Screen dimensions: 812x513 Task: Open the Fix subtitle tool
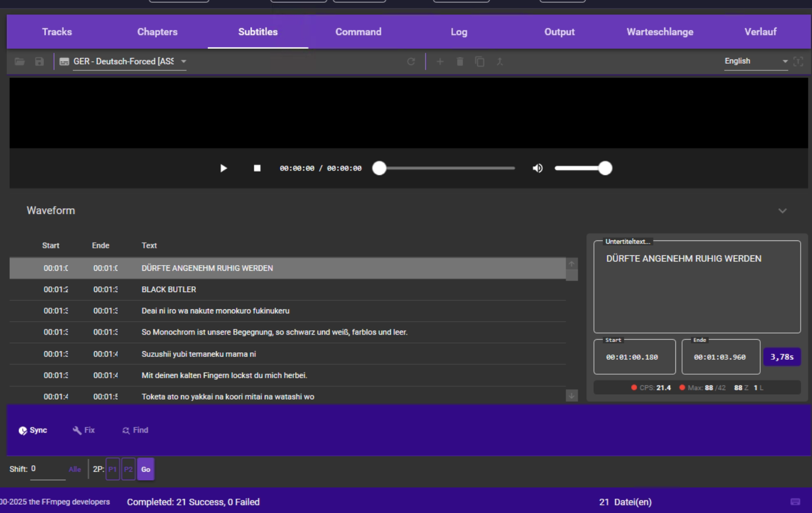pos(83,430)
